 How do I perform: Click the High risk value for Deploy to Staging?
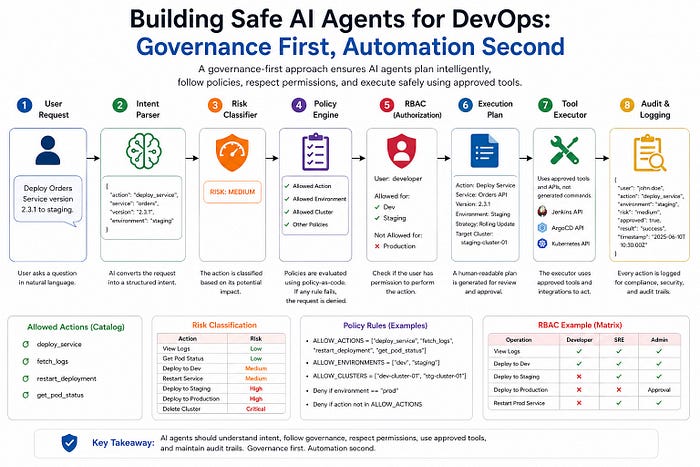tap(256, 388)
